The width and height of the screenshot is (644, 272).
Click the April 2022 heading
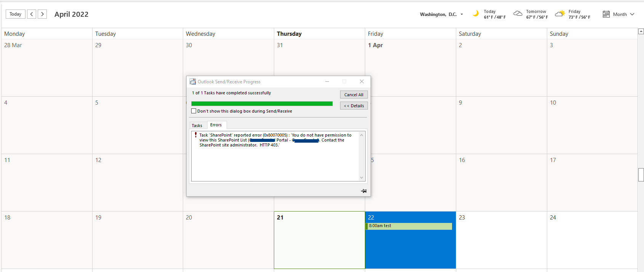click(71, 14)
